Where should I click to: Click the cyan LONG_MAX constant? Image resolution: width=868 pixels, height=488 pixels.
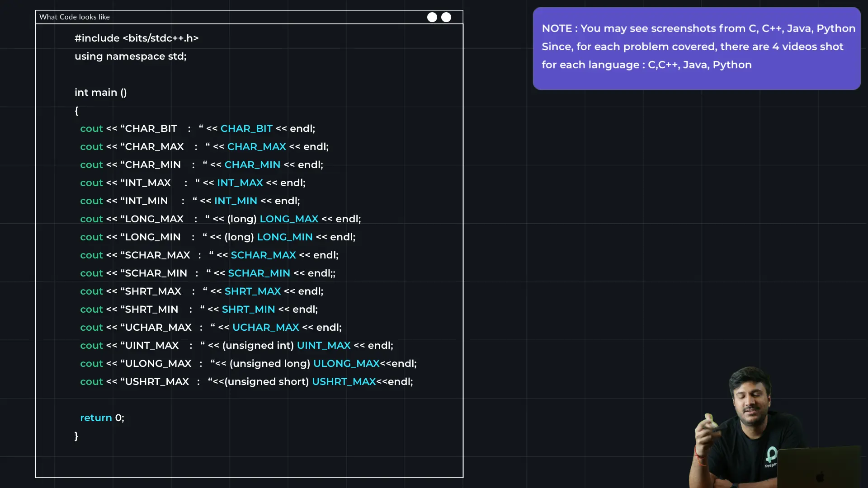pos(289,219)
